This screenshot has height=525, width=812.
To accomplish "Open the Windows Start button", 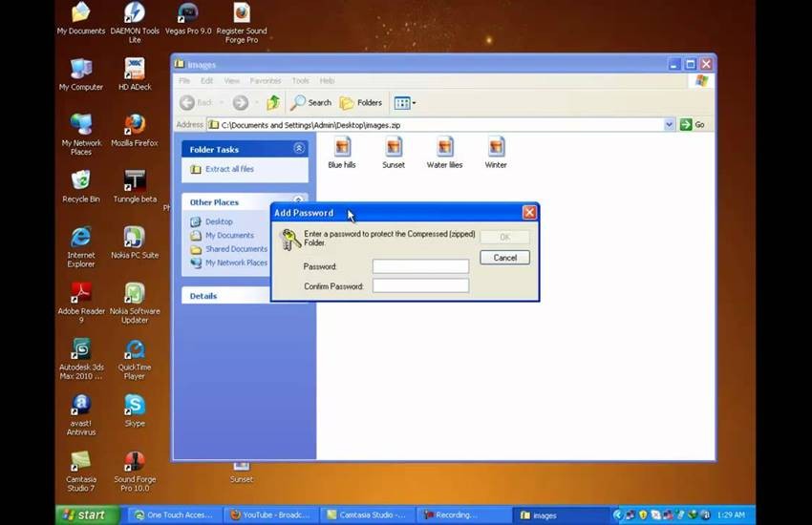I will coord(87,515).
